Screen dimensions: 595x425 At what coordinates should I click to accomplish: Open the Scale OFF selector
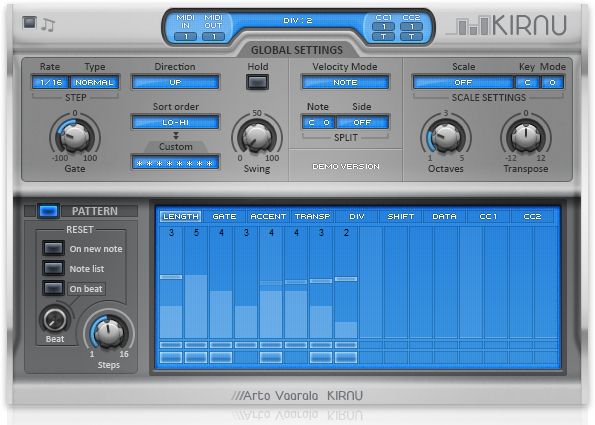463,82
